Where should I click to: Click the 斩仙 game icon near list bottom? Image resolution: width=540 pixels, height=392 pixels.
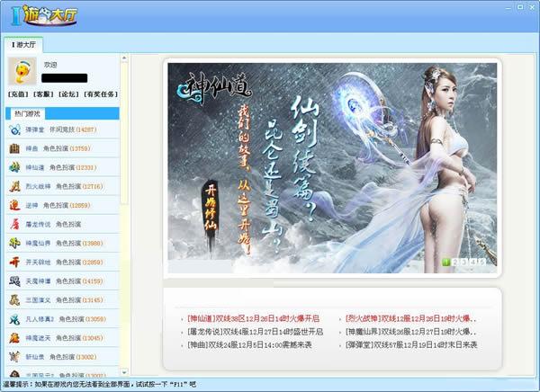[14, 357]
